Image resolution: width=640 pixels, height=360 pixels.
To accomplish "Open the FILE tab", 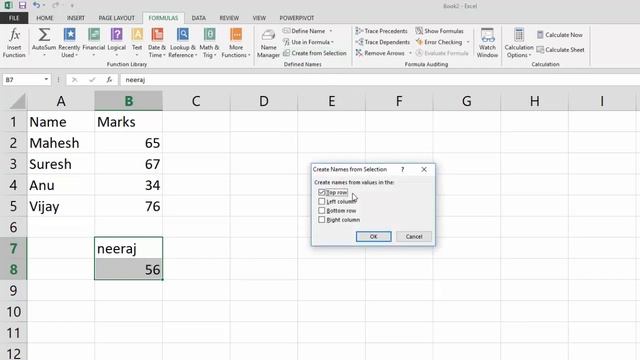I will click(14, 18).
